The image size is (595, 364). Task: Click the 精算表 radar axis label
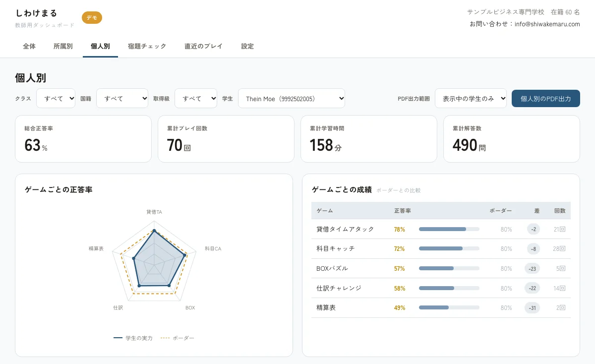[96, 248]
